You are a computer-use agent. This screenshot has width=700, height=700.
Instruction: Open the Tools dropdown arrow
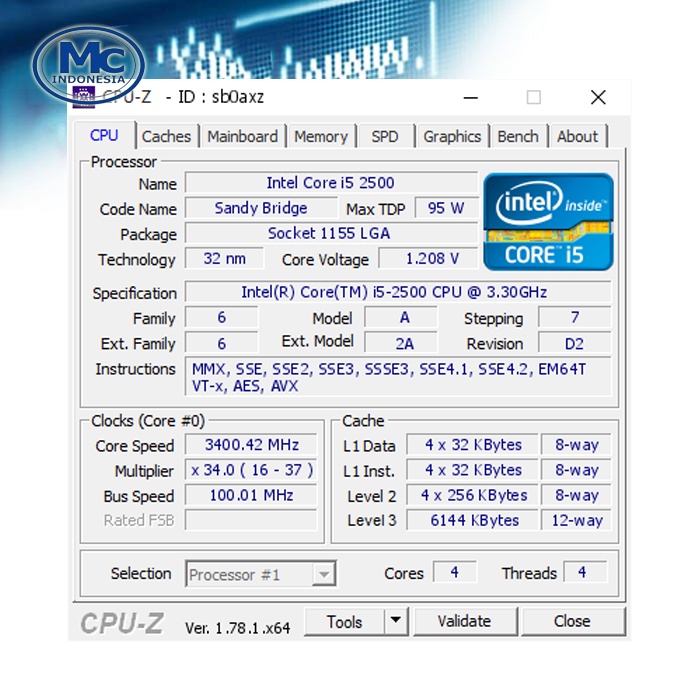click(x=396, y=621)
